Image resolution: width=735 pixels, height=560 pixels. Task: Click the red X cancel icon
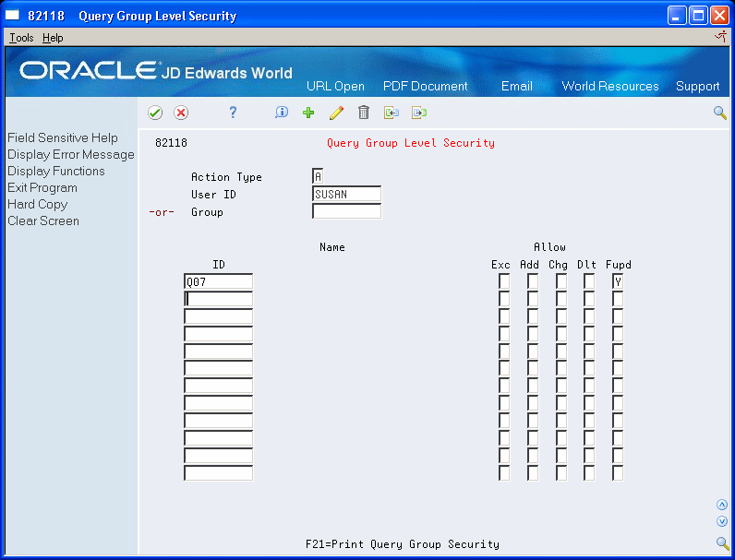[181, 113]
